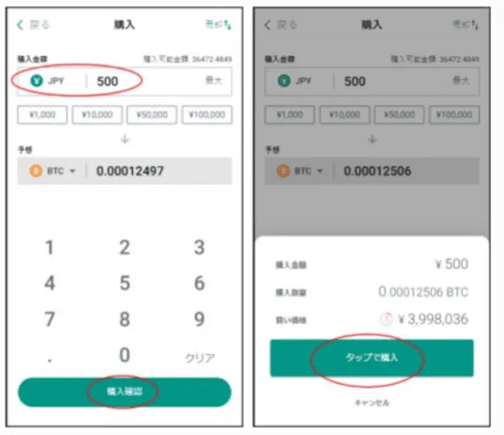The width and height of the screenshot is (504, 435).
Task: Tap the sell switch icon on left screen
Action: coord(228,25)
